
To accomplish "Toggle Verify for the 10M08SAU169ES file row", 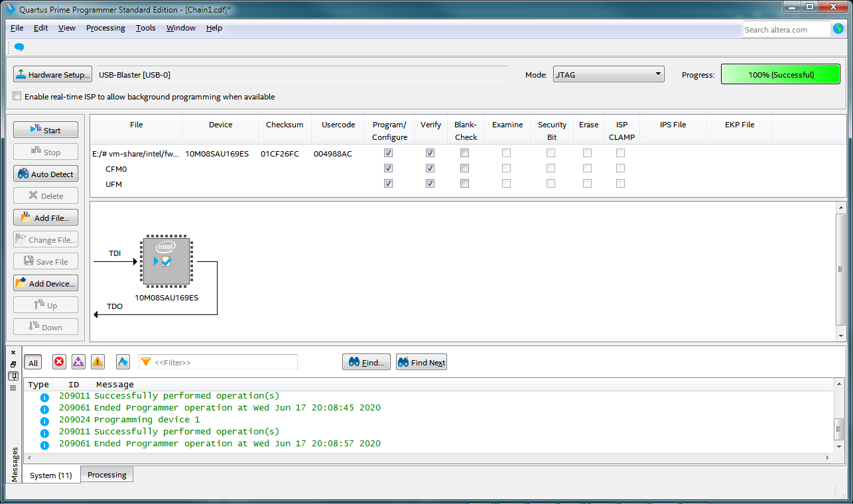I will [430, 153].
